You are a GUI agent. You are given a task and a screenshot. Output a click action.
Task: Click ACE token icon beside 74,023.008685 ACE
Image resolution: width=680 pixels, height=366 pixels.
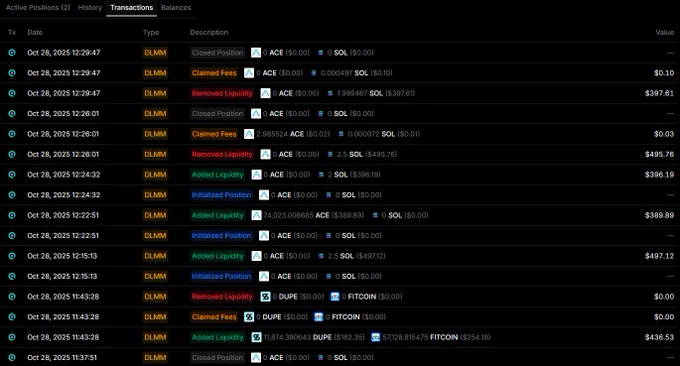256,215
